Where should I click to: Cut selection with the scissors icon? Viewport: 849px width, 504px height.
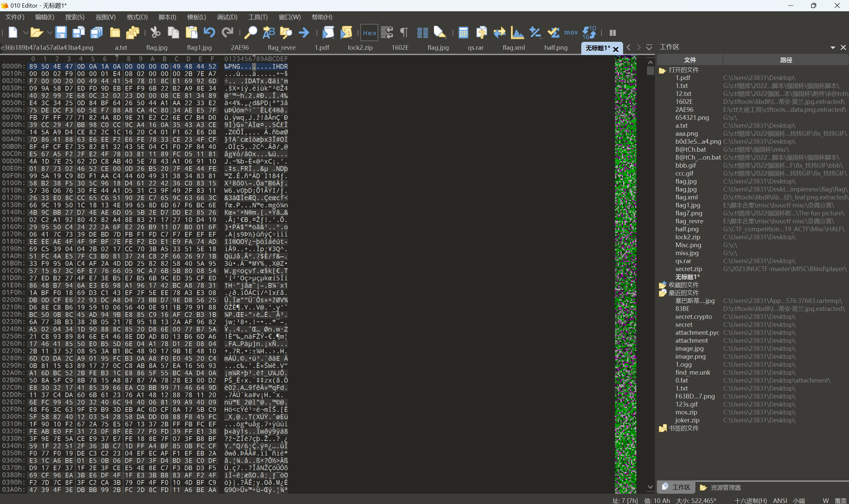[x=156, y=33]
